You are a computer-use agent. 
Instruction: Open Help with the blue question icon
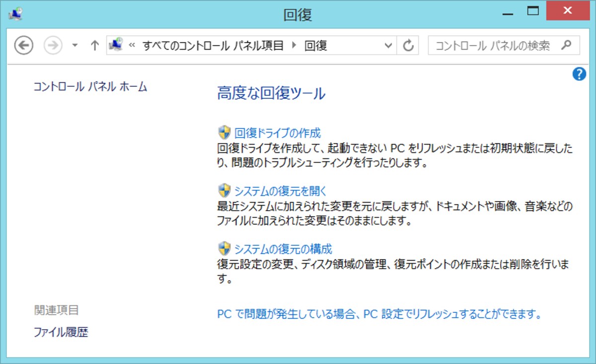pyautogui.click(x=579, y=74)
